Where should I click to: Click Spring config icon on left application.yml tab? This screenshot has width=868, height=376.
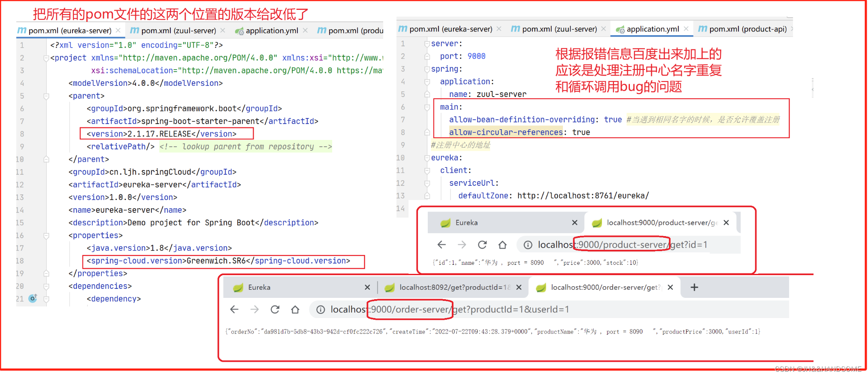[239, 31]
